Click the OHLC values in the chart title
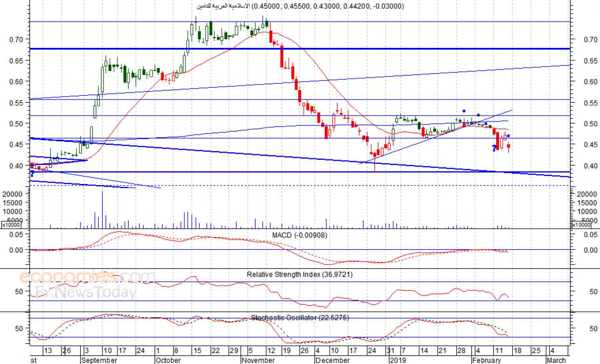Image resolution: width=600 pixels, height=364 pixels. tap(328, 6)
